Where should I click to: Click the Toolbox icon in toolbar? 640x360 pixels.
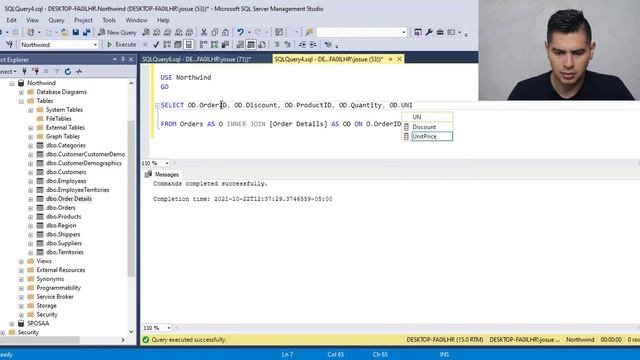tap(440, 32)
